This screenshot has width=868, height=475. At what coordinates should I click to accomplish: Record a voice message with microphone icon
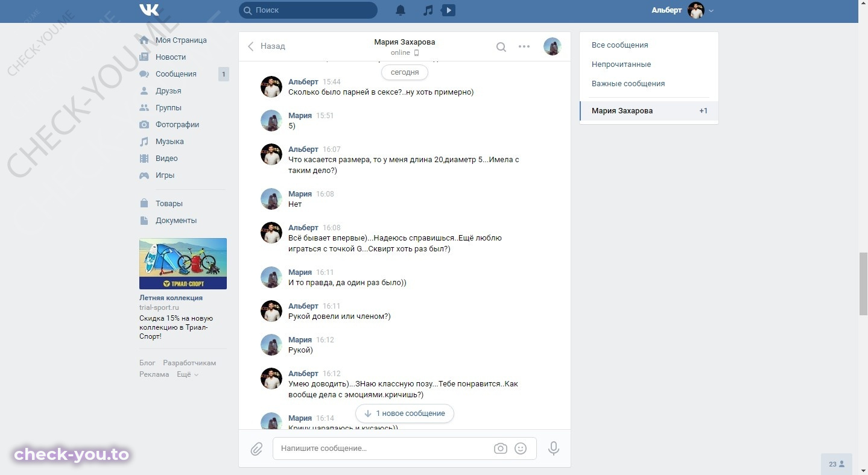(x=554, y=448)
